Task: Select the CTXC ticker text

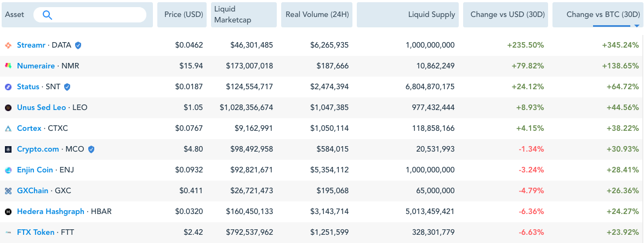Action: click(x=58, y=129)
